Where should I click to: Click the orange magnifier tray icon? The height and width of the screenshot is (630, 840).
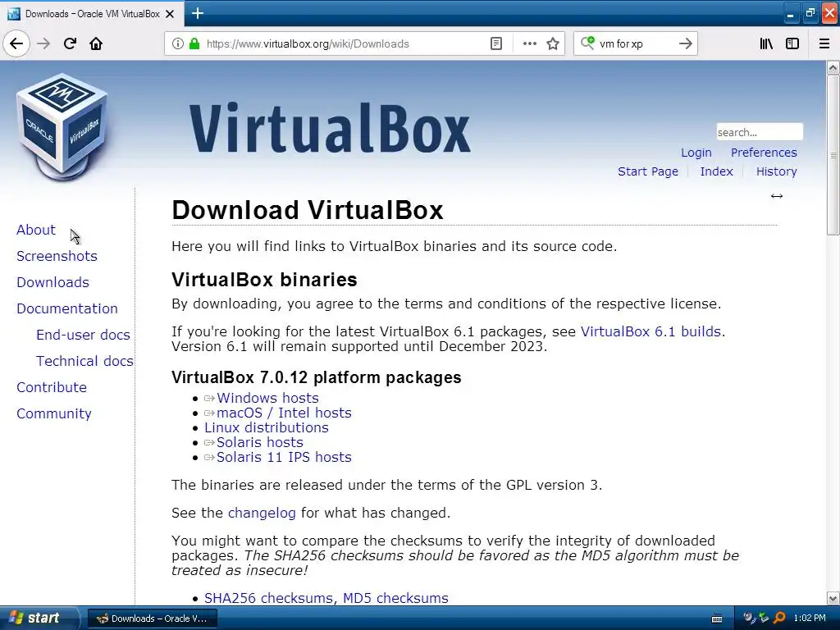779,619
